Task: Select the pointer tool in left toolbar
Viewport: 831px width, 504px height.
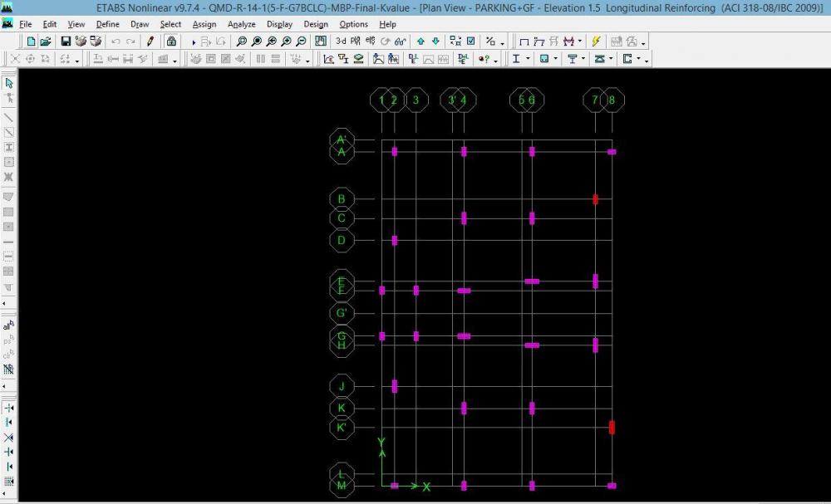Action: point(8,83)
